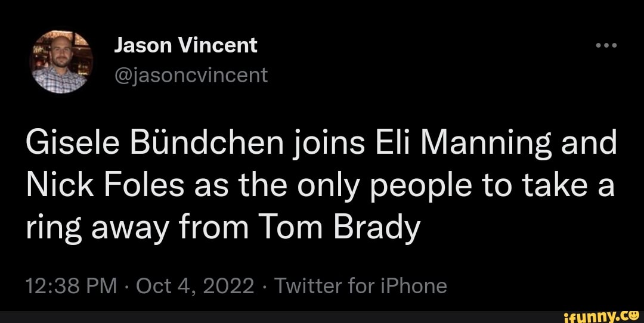Open the Jason Vincent display name link
This screenshot has width=644, height=323.
(x=185, y=45)
